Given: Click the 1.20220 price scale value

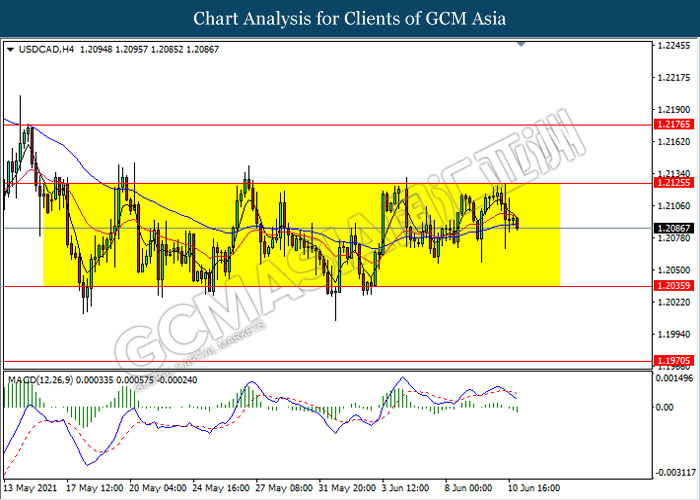Looking at the screenshot, I should 674,302.
